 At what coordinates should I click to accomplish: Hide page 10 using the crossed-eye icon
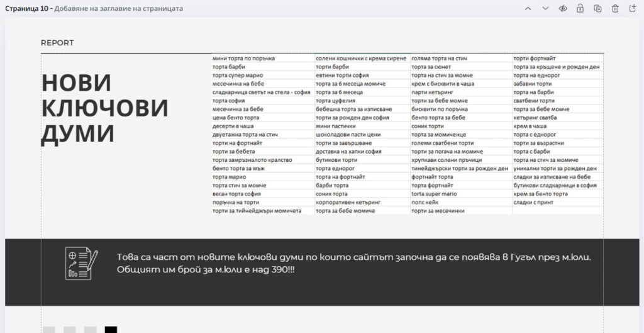point(563,8)
